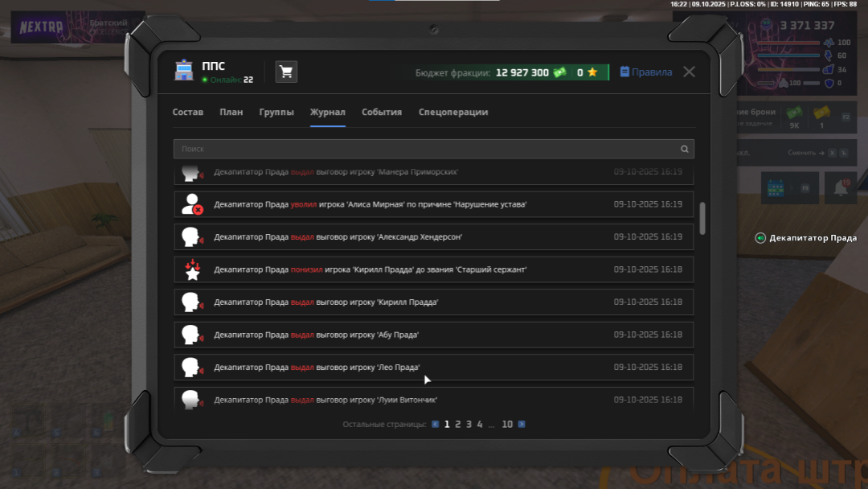
Task: Click reprimand icon next to Александр Хендерсон entry
Action: tap(191, 237)
